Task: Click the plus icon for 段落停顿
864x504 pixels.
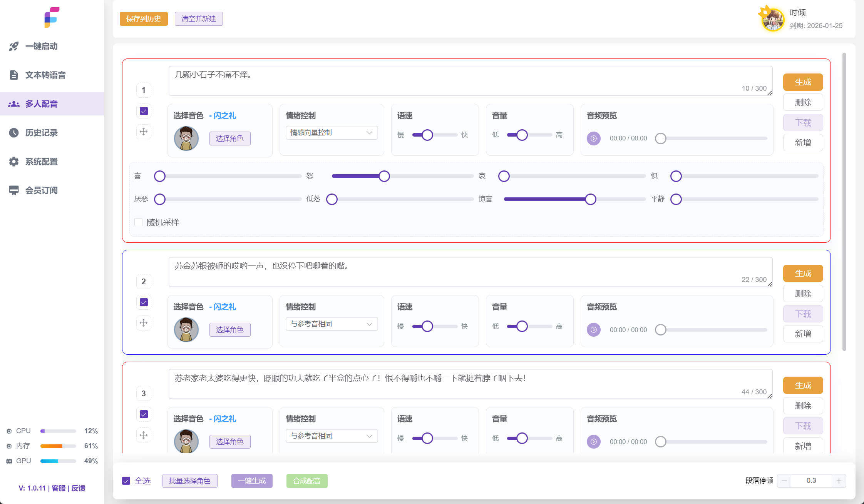Action: coord(839,481)
